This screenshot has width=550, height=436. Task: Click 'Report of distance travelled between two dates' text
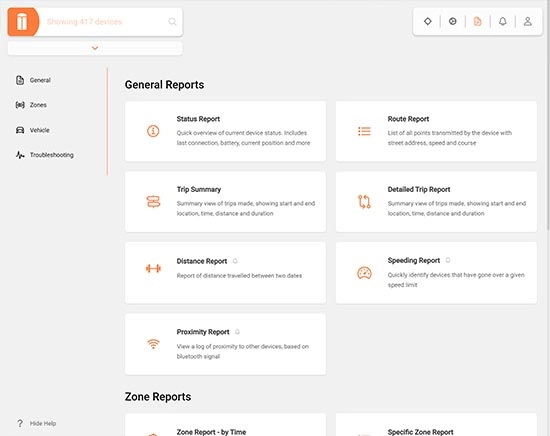click(239, 276)
